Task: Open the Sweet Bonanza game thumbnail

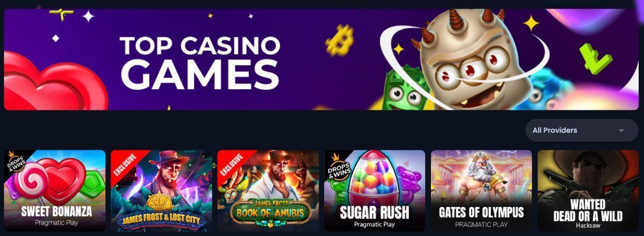Action: click(x=55, y=191)
